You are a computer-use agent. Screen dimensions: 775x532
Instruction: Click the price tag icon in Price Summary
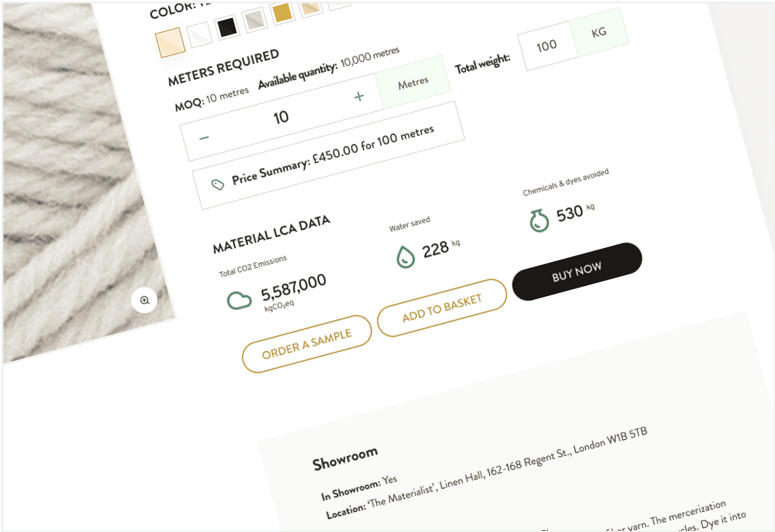[218, 184]
